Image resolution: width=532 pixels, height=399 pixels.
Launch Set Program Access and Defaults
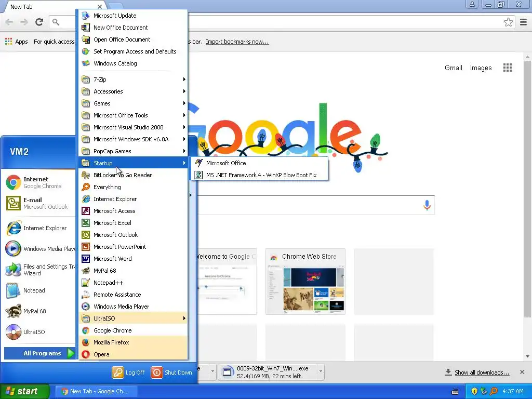pyautogui.click(x=133, y=51)
